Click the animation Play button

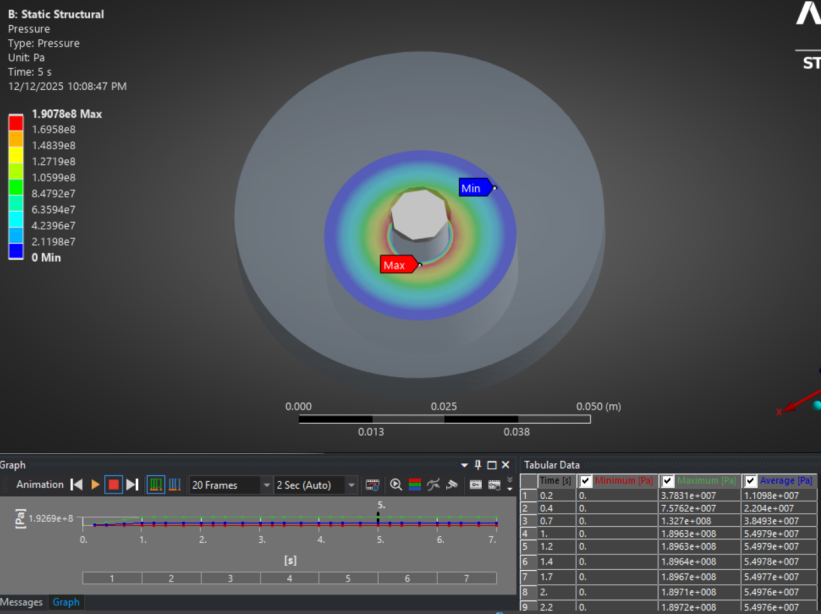(x=95, y=485)
